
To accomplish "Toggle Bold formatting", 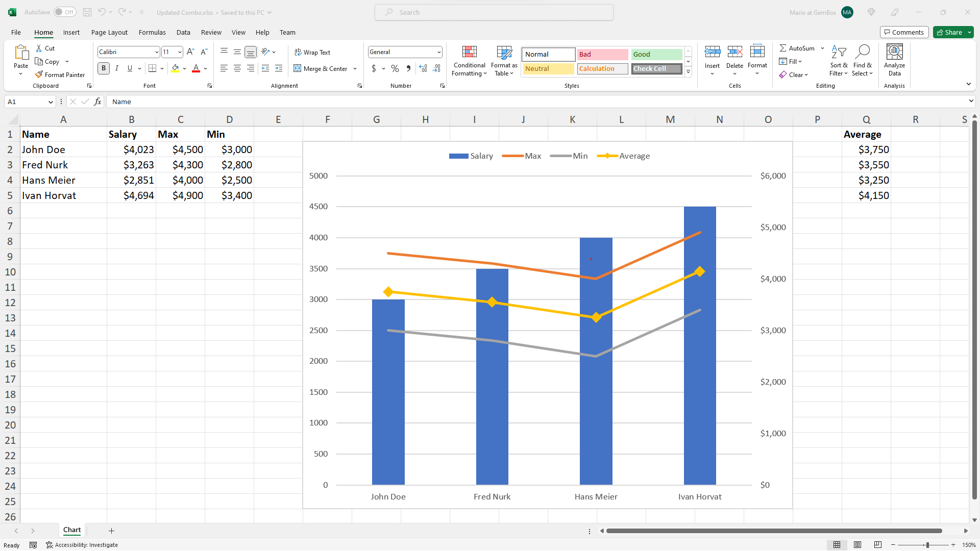I will [104, 68].
